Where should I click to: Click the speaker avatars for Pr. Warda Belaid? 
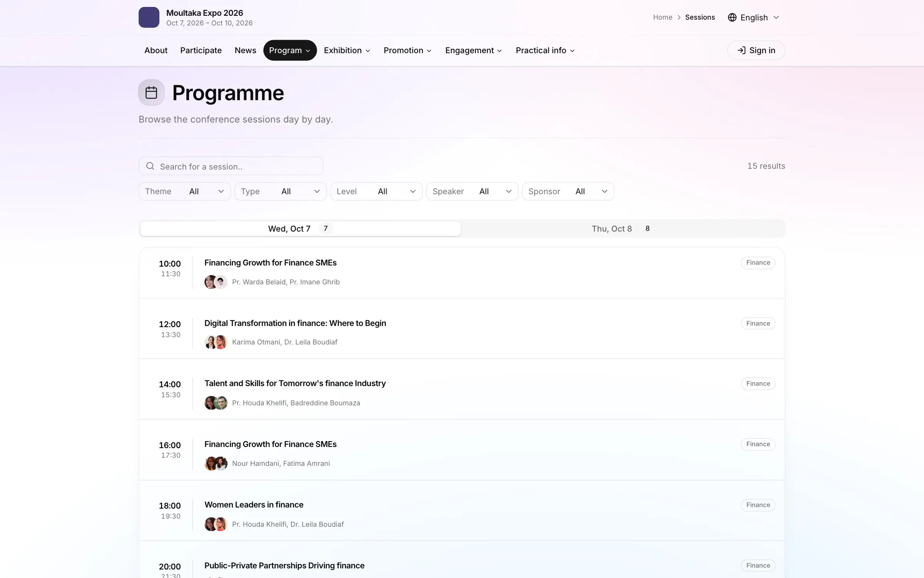[x=216, y=282]
